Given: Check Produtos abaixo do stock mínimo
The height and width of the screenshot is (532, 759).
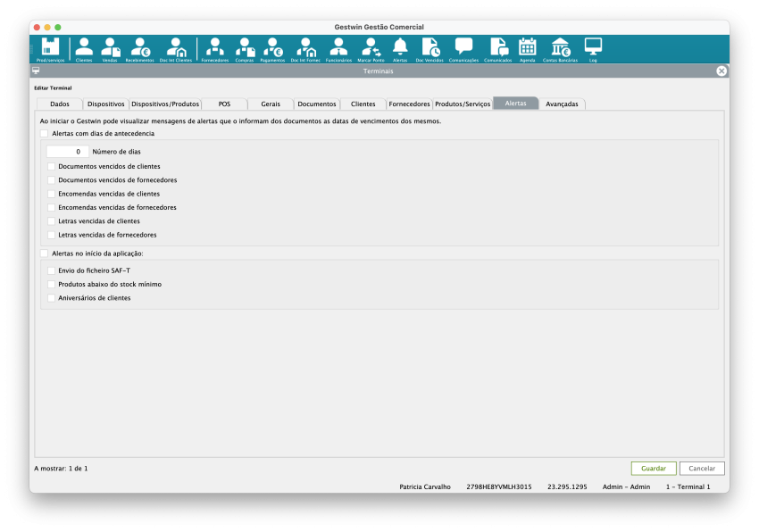Looking at the screenshot, I should 52,284.
